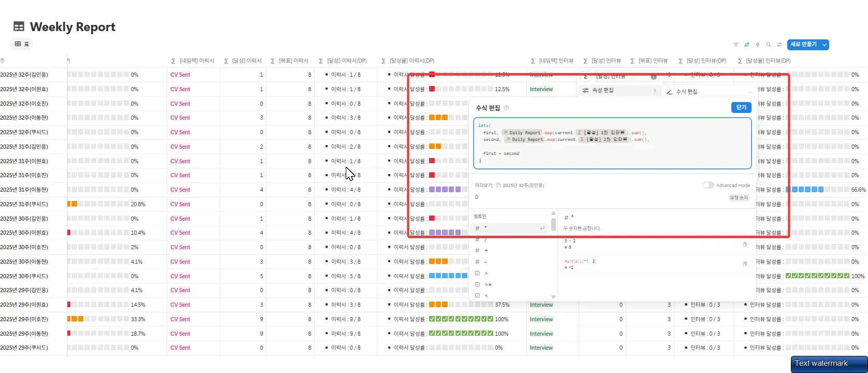Open the Interview tag in 2025년 29주(쿠시드) row
868x373 pixels.
pyautogui.click(x=541, y=348)
